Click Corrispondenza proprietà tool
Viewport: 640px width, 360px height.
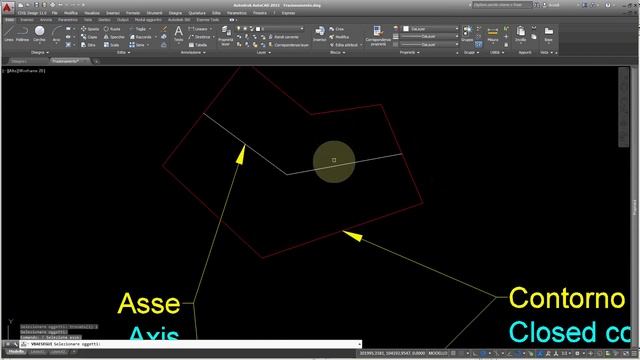(x=378, y=36)
